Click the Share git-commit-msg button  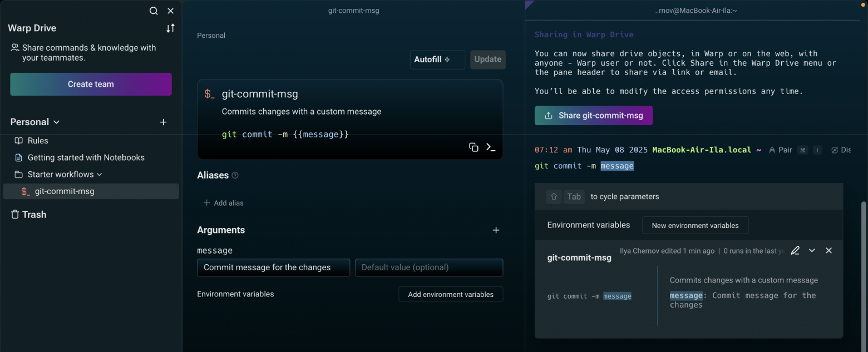point(593,116)
